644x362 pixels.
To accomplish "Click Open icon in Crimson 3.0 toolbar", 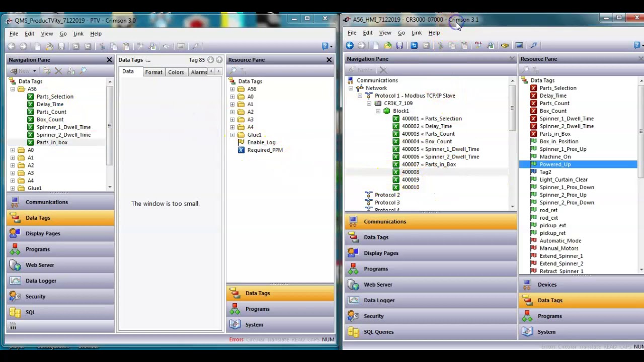I will (x=49, y=47).
